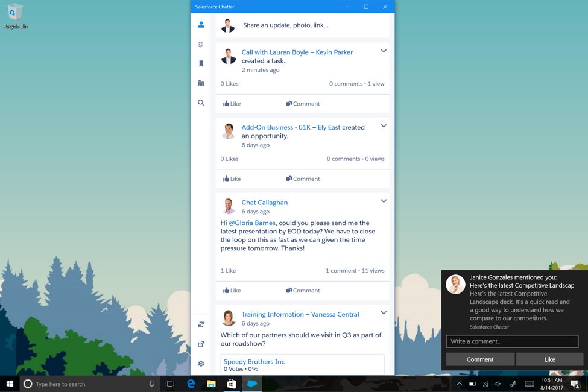Click the Like button in the notification
Image resolution: width=588 pixels, height=392 pixels.
tap(549, 359)
